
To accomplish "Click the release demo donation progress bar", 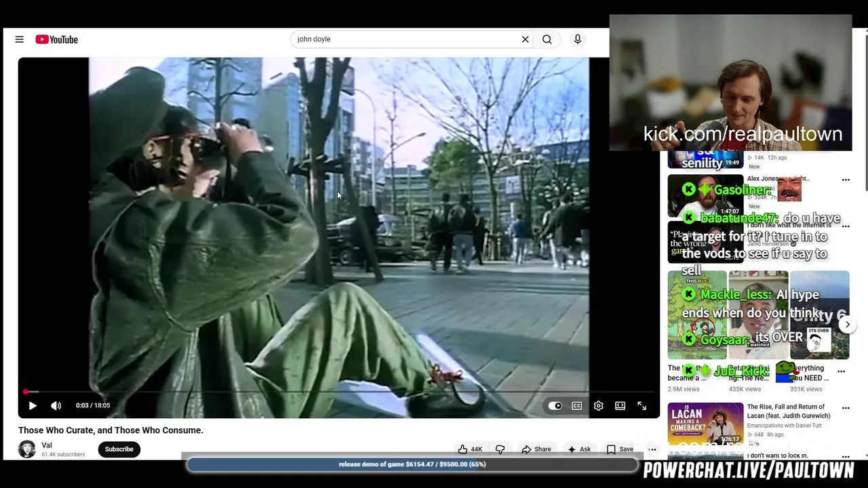I will (412, 464).
